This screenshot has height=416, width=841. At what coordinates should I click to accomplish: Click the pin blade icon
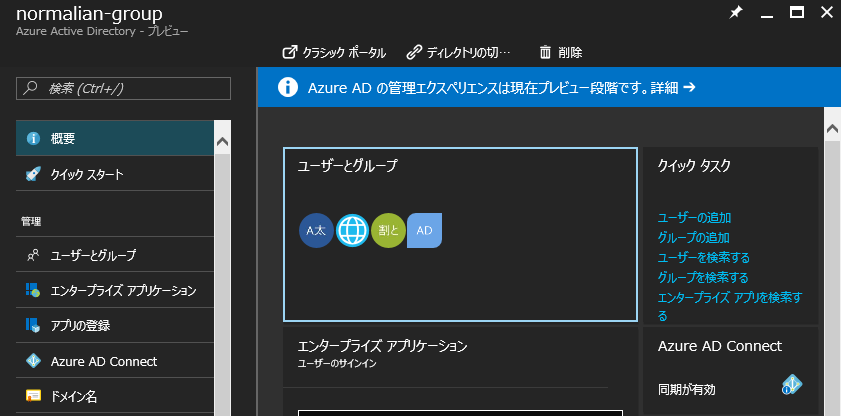736,12
